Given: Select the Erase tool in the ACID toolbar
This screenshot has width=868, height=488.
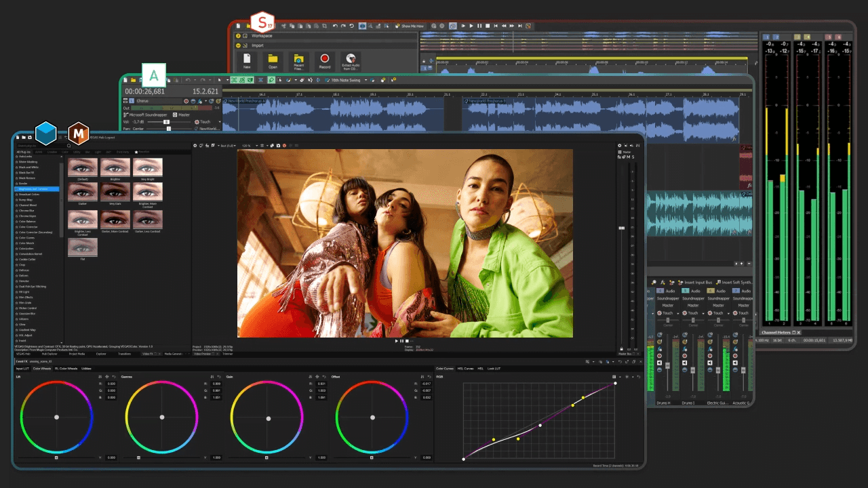Looking at the screenshot, I should [x=302, y=80].
